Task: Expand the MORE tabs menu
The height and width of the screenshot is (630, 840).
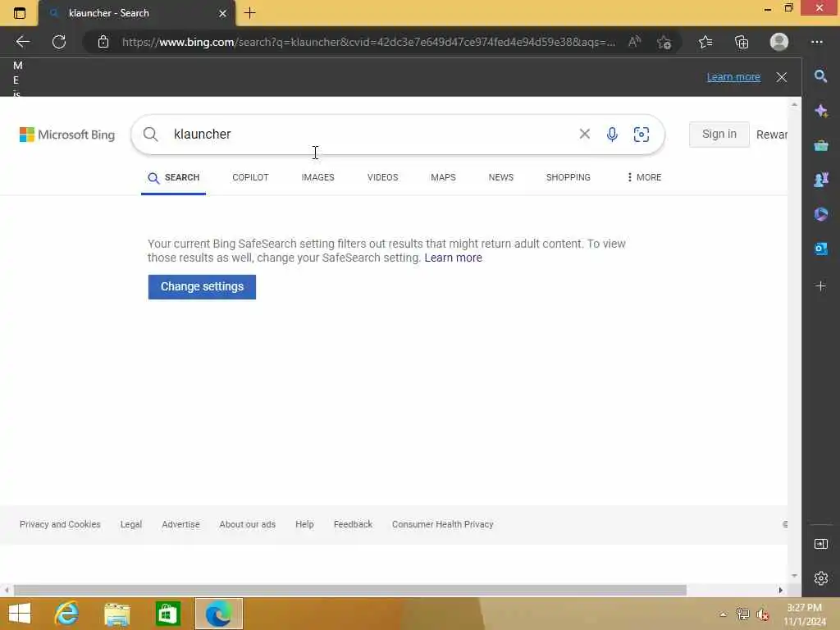Action: (x=645, y=177)
